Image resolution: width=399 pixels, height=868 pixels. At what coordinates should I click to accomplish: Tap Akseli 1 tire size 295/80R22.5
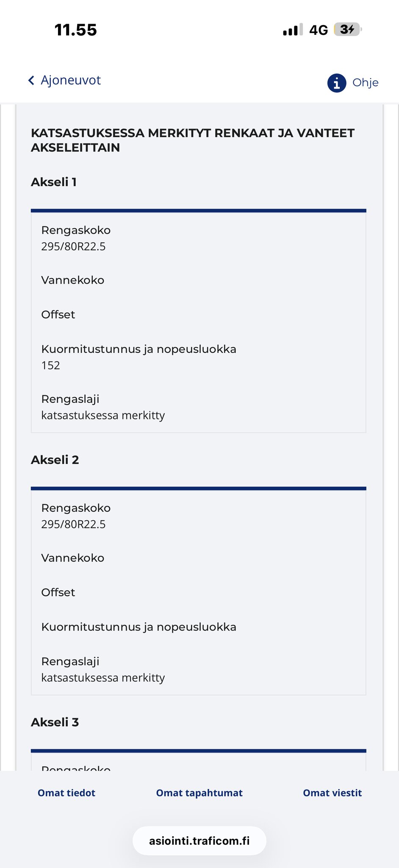[x=73, y=246]
